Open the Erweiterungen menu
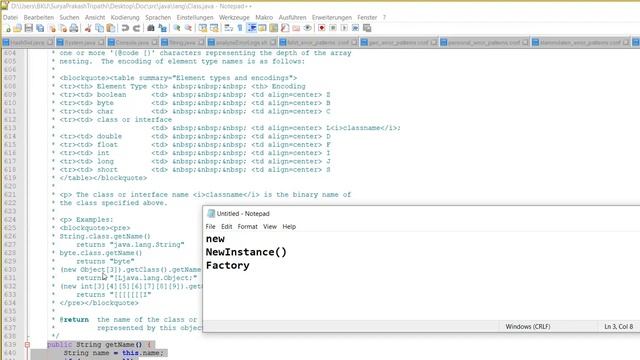Viewport: 640px width, 360px height. coord(332,18)
